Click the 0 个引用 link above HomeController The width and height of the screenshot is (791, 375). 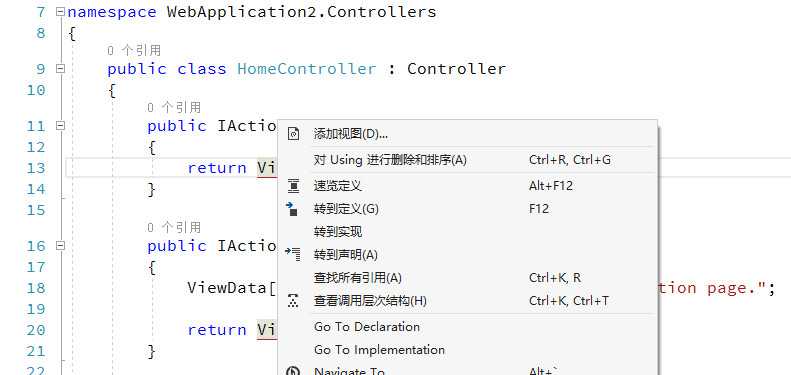pyautogui.click(x=134, y=50)
